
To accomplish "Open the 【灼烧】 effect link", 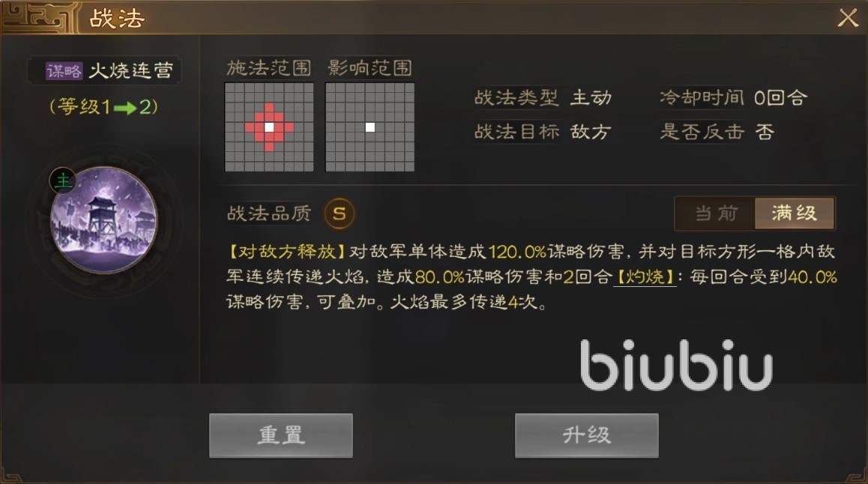I will point(645,276).
